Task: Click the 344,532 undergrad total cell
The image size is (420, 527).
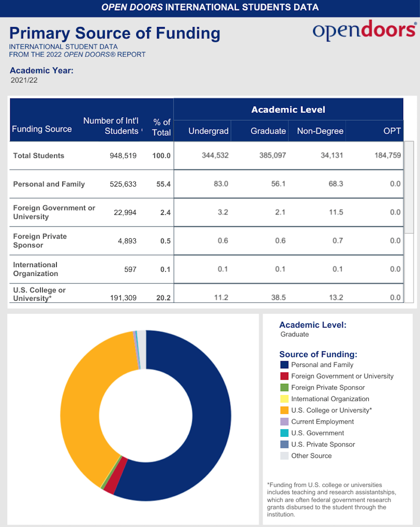Action: coord(215,155)
